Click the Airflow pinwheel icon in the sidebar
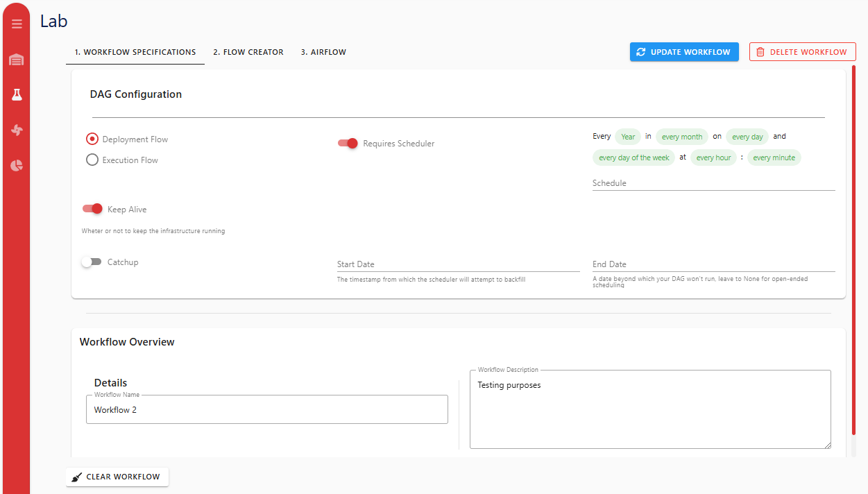 [17, 130]
